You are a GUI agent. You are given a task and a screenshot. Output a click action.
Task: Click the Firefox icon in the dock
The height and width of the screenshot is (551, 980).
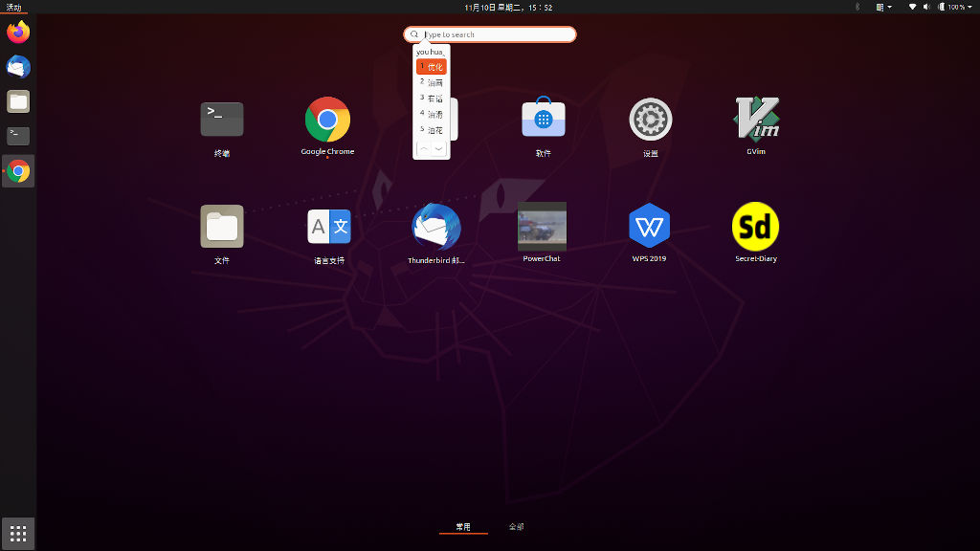point(18,32)
